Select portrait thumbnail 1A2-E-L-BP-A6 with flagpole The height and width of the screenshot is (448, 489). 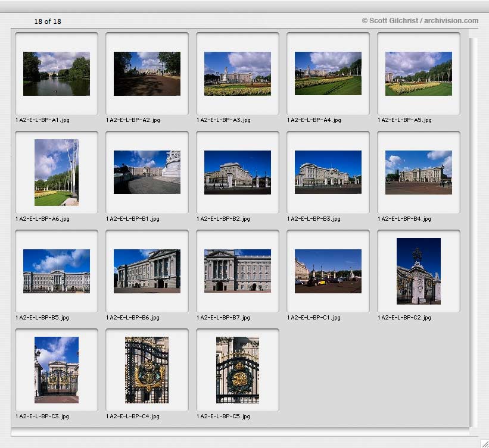pos(57,173)
